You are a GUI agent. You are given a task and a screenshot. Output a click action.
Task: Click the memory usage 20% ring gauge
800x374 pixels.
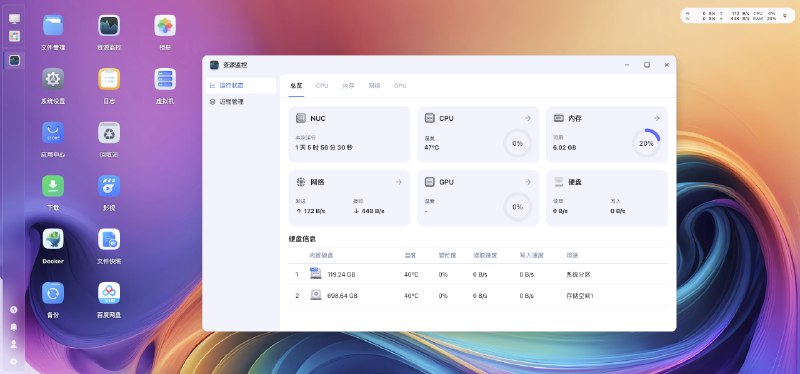click(x=646, y=143)
